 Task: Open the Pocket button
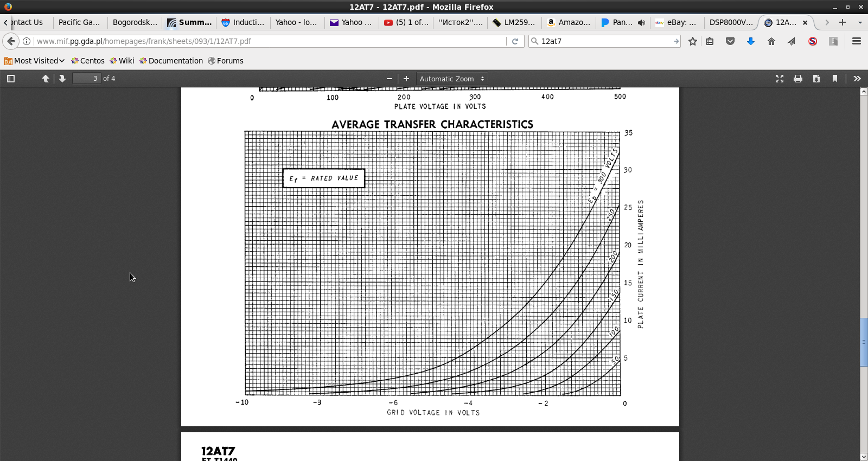coord(730,41)
